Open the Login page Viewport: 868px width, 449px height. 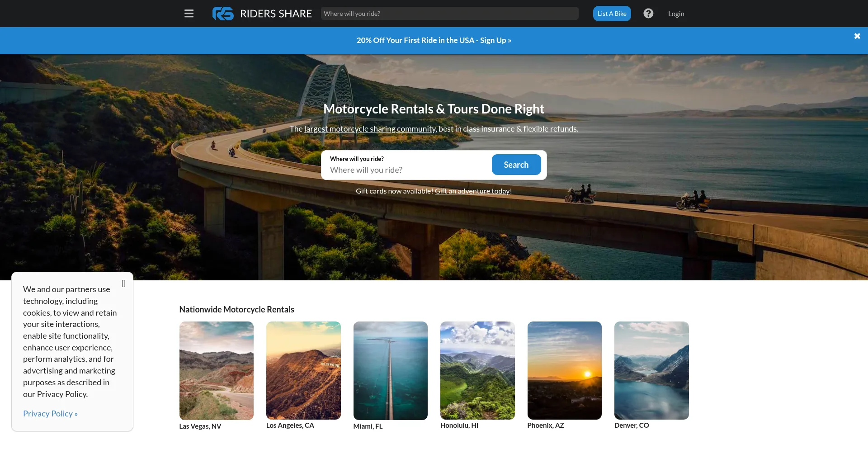click(676, 14)
